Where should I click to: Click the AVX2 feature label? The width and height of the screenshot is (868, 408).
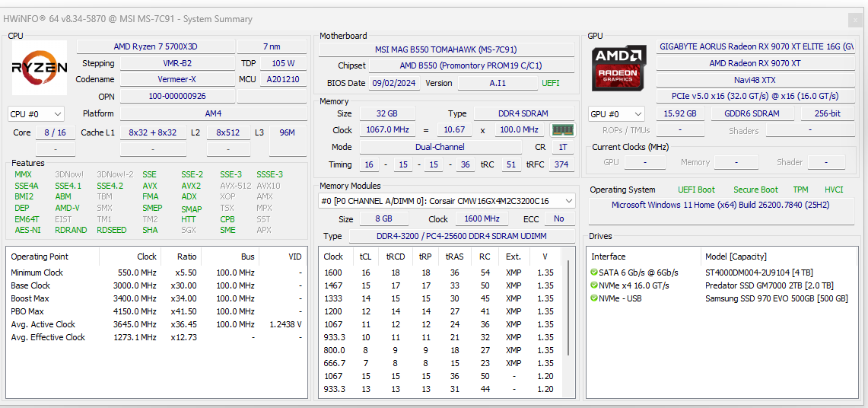point(191,186)
